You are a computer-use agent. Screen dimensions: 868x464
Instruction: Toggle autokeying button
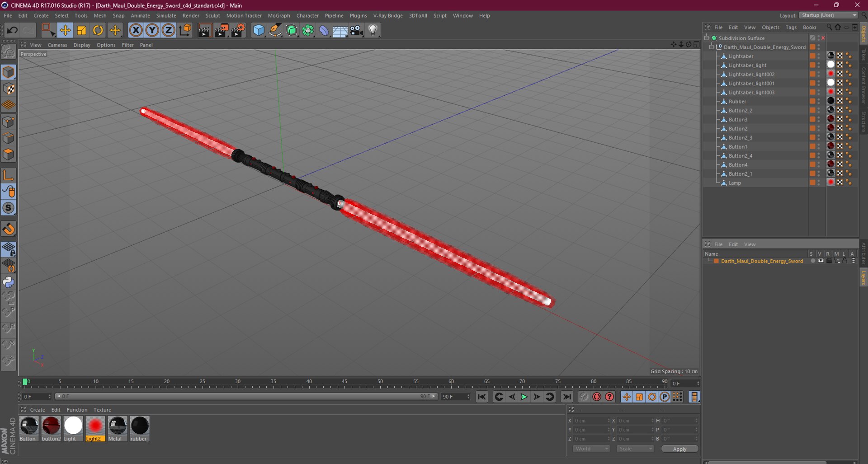[597, 397]
